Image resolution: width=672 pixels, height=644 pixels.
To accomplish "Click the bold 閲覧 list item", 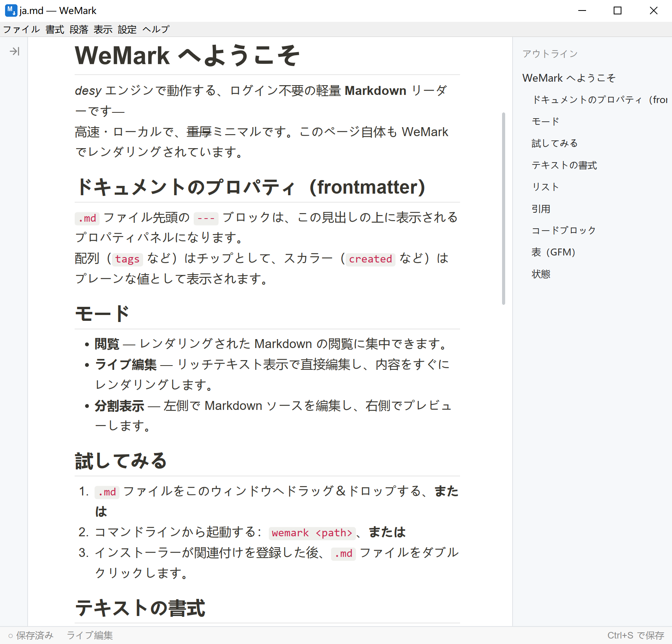I will tap(107, 344).
